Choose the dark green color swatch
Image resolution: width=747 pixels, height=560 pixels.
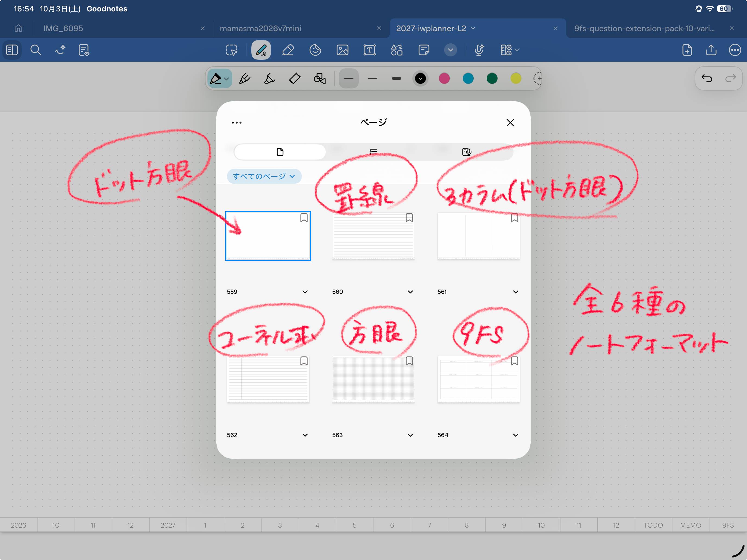point(492,79)
